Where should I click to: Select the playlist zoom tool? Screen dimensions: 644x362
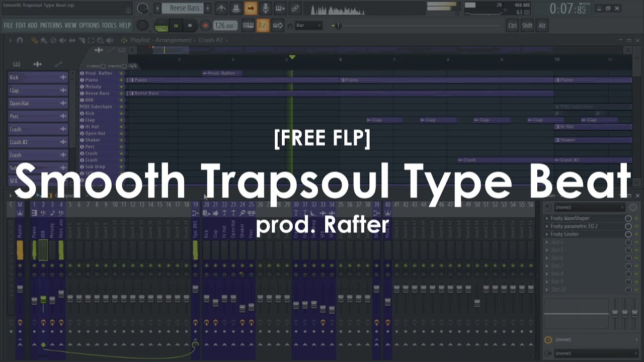pyautogui.click(x=101, y=40)
